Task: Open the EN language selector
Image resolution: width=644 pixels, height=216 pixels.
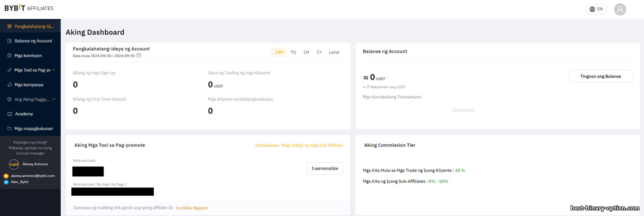Action: tap(596, 9)
